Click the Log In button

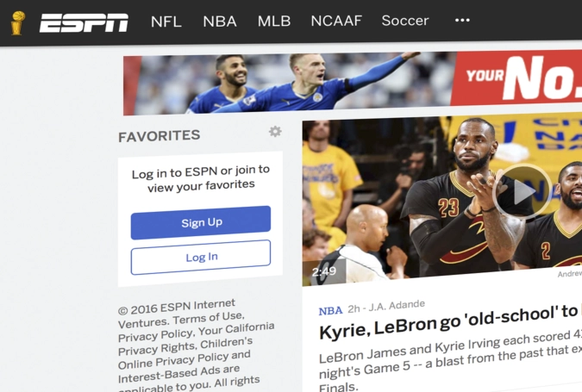pyautogui.click(x=201, y=257)
